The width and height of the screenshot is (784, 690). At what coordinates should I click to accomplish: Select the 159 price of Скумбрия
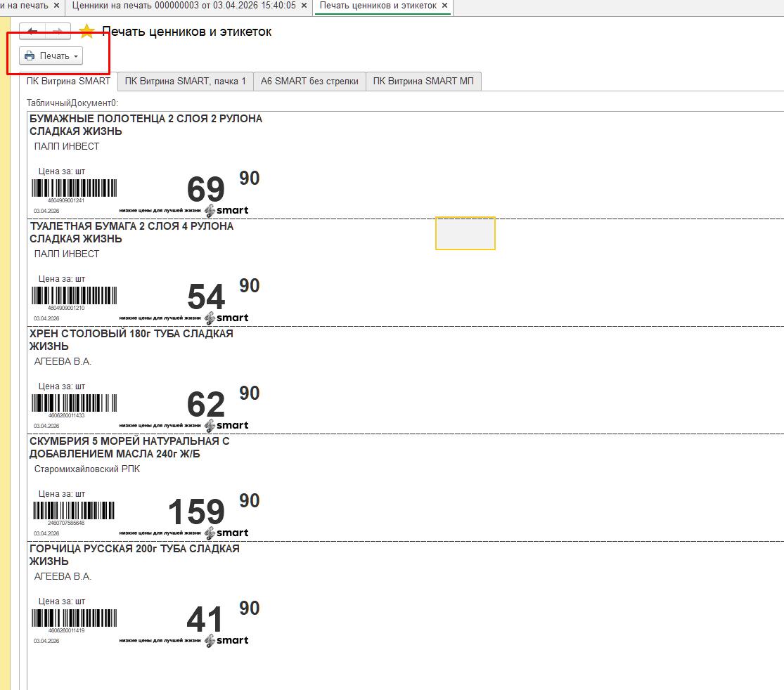196,512
